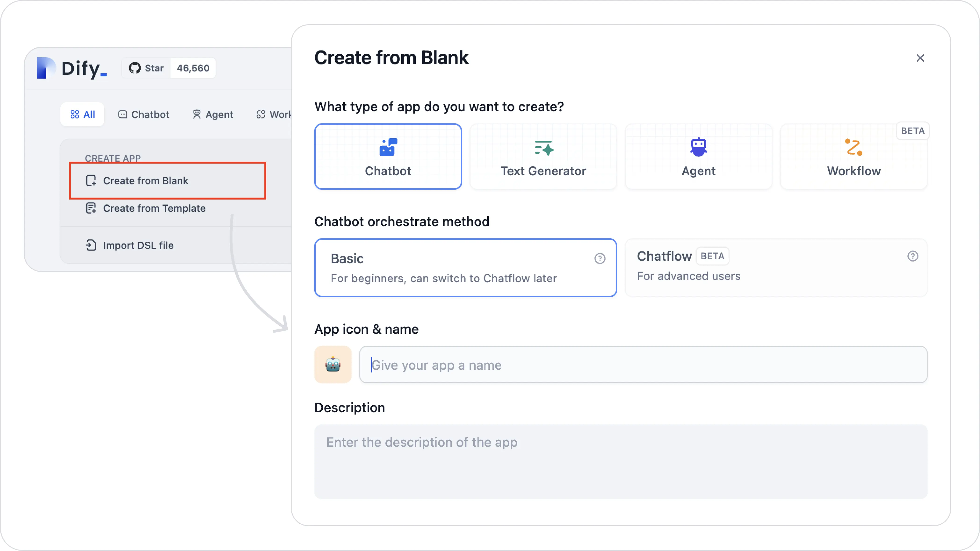Click the 46,560 star count
Screen dimensions: 980x551
[193, 68]
